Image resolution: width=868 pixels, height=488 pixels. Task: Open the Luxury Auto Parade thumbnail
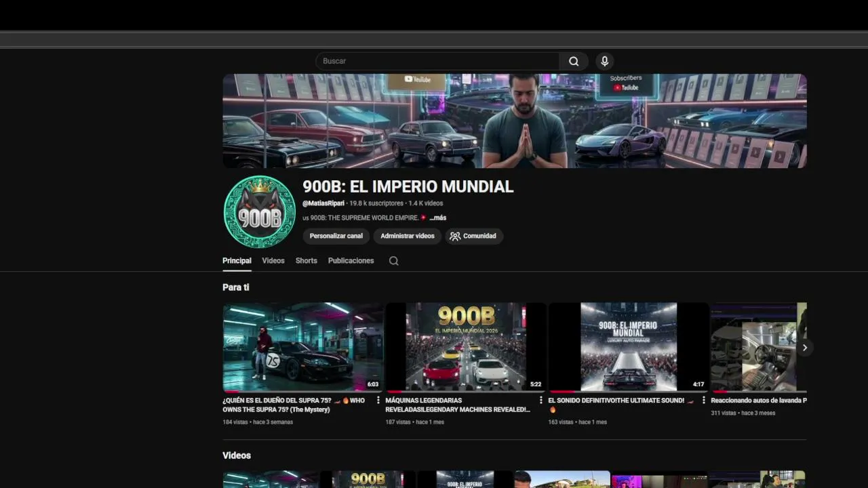click(x=629, y=347)
